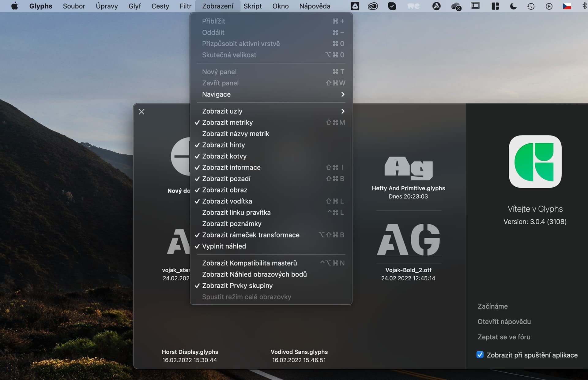Open the Time Machine menu bar icon

531,6
